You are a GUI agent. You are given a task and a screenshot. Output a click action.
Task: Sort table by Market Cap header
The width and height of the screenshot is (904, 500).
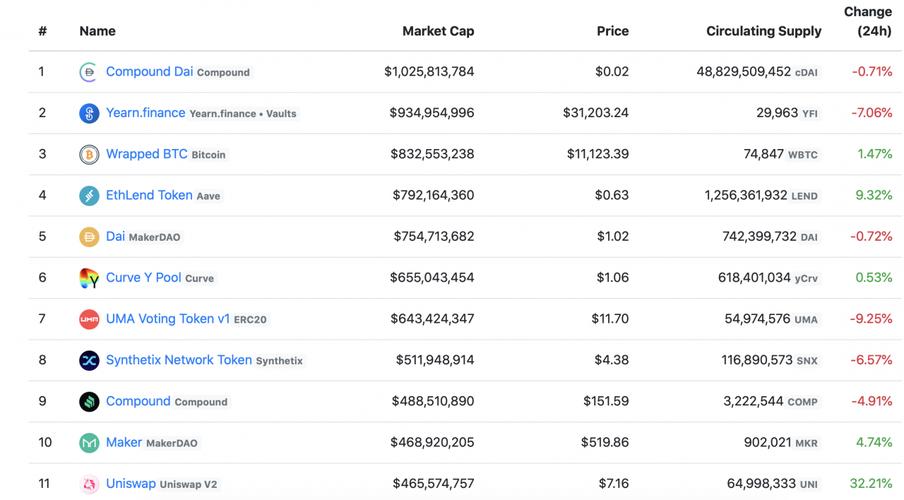438,31
